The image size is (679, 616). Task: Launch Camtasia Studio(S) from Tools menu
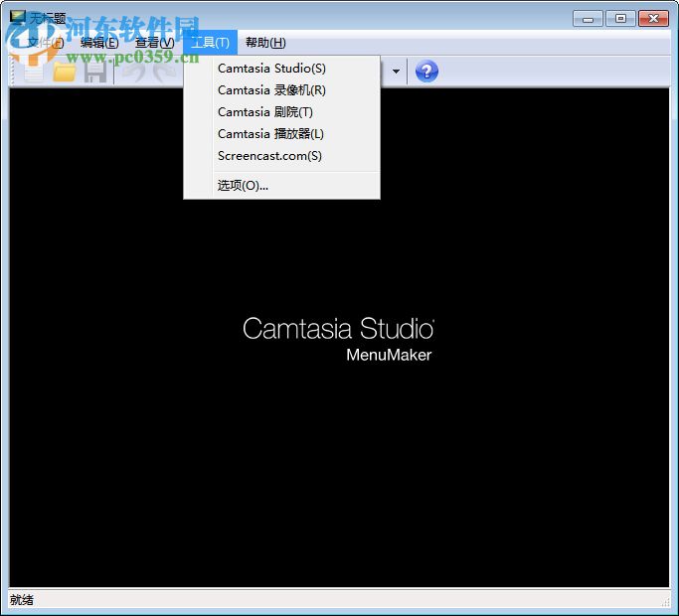tap(282, 69)
